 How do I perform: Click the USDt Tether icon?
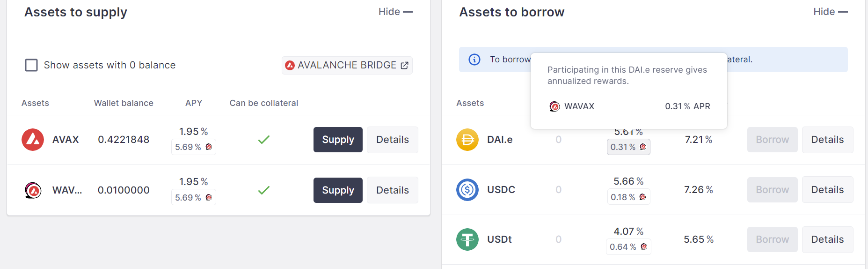pos(467,239)
